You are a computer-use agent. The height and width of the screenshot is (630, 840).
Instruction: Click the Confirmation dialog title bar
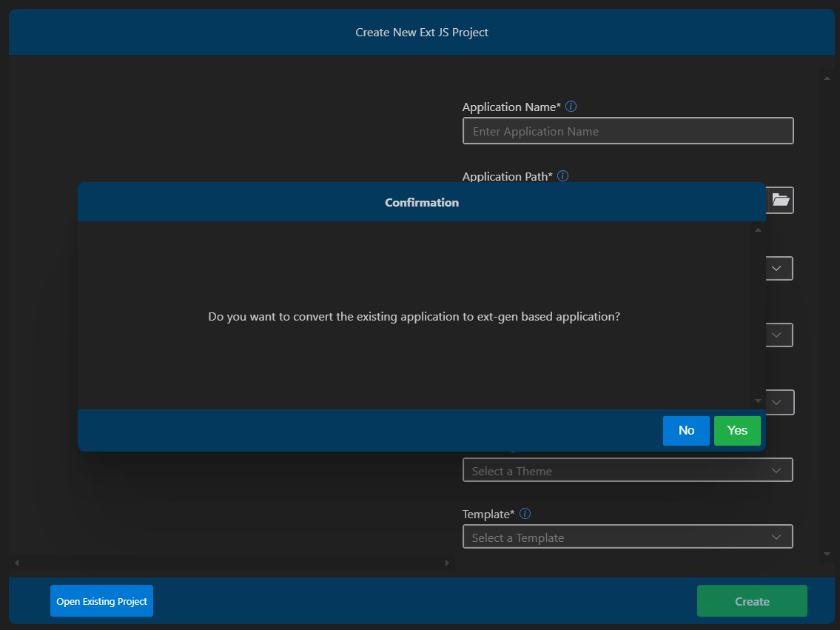(x=421, y=202)
